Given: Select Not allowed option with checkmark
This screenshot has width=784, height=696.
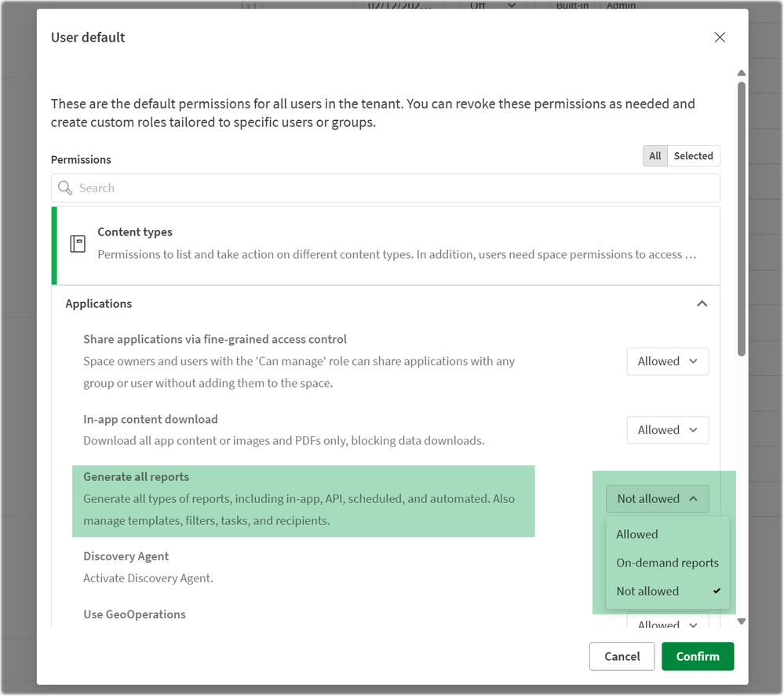Looking at the screenshot, I should click(648, 591).
